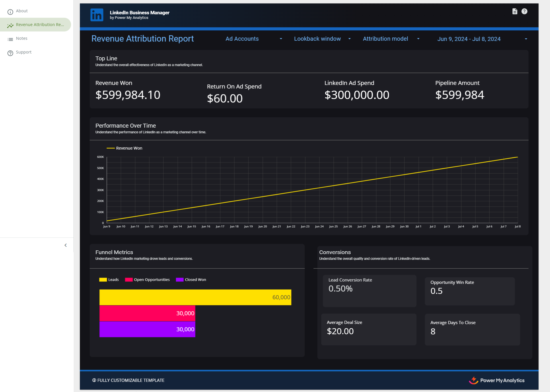Click the Top Line heading
This screenshot has width=550, height=392.
[x=106, y=58]
